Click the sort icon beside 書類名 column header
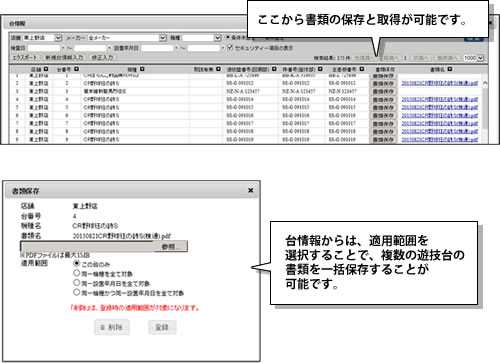This screenshot has height=363, width=500. point(450,69)
